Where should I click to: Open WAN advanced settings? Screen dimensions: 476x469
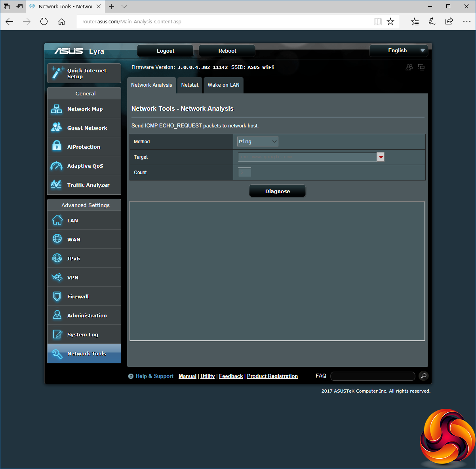point(84,239)
